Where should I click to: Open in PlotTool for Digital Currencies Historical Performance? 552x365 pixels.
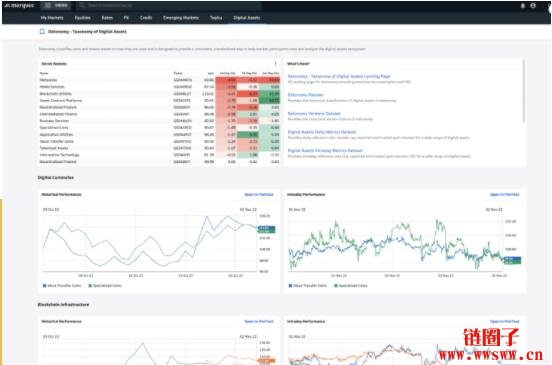259,194
